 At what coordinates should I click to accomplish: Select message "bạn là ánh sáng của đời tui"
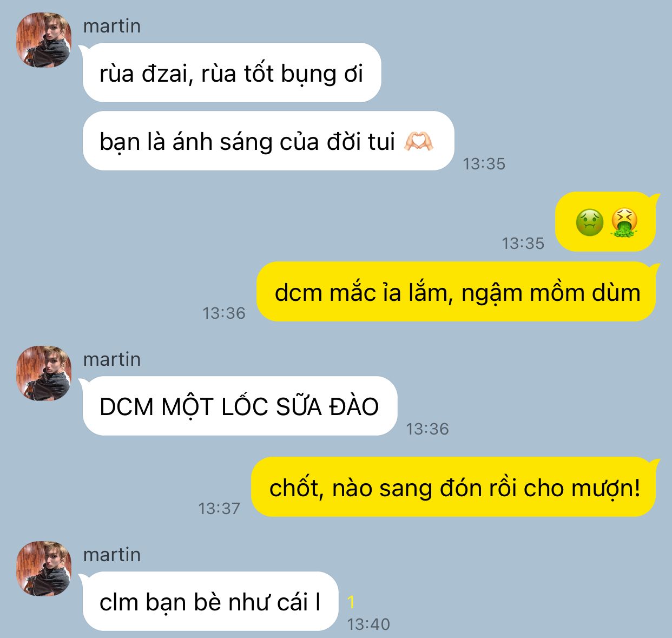tap(268, 141)
